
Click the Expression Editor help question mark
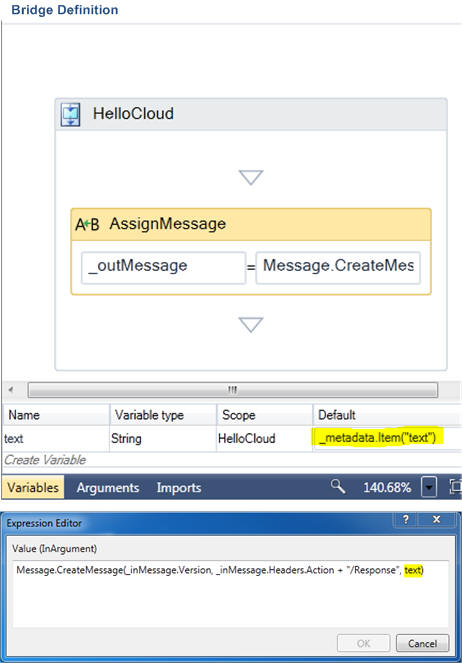405,520
